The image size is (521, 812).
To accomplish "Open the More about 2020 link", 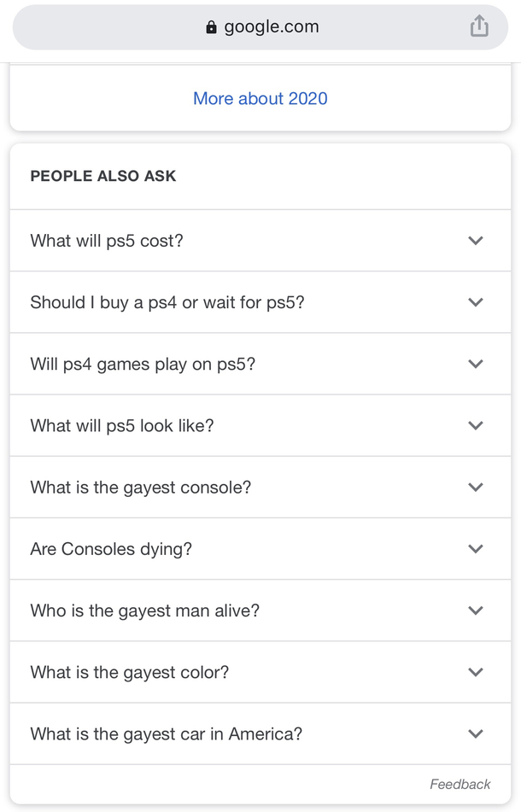I will [260, 98].
